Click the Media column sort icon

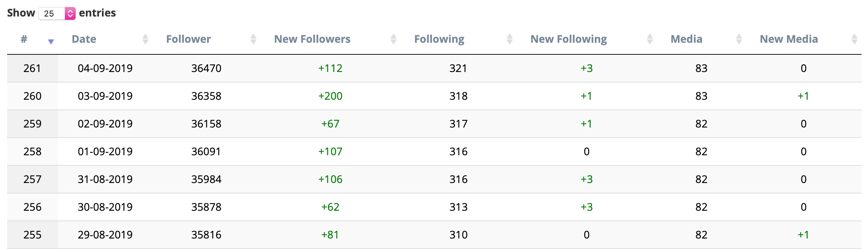pyautogui.click(x=739, y=39)
